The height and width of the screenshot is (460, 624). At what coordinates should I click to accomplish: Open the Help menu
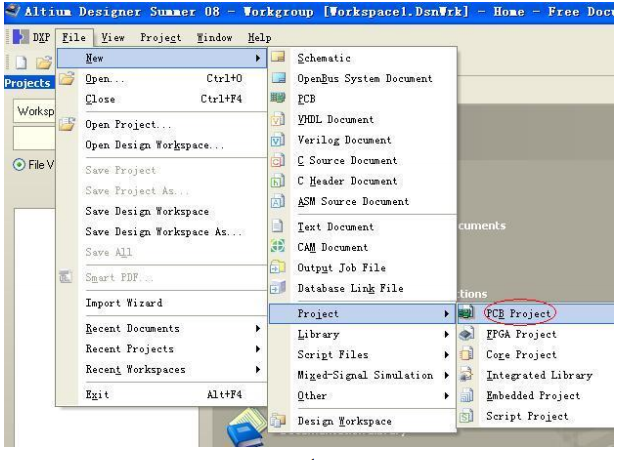(x=259, y=37)
